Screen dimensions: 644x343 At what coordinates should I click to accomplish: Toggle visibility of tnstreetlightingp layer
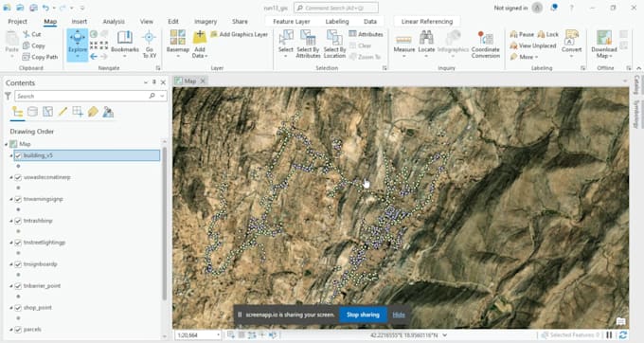pyautogui.click(x=18, y=243)
